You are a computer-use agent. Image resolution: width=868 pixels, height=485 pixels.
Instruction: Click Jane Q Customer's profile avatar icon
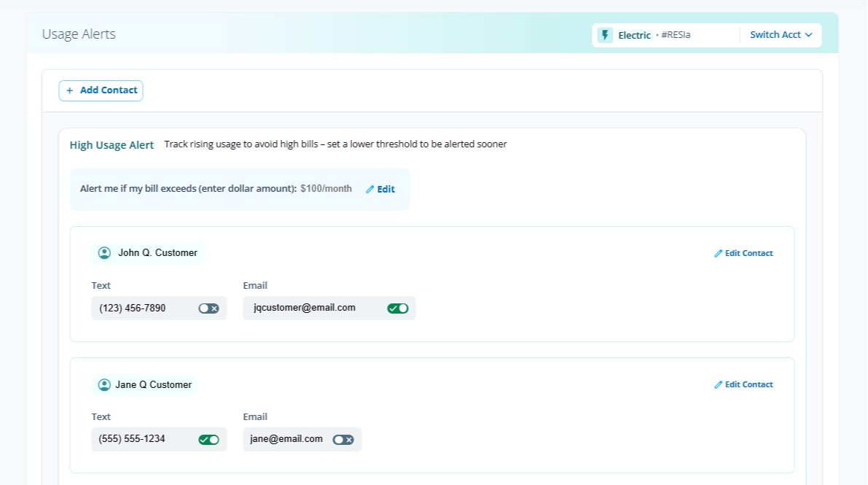104,384
